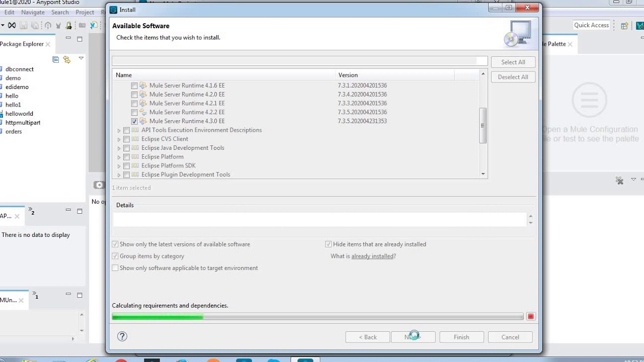Click the blue arrow export icon in toolbar
Image resolution: width=644 pixels, height=362 pixels.
94,25
